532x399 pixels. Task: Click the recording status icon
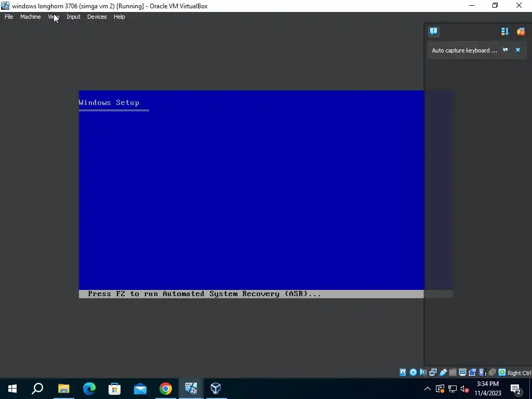472,373
